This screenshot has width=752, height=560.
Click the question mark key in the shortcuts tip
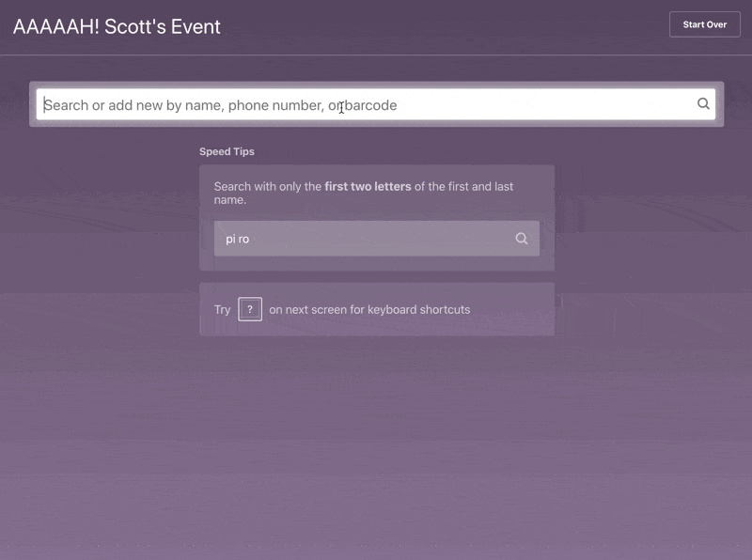249,308
